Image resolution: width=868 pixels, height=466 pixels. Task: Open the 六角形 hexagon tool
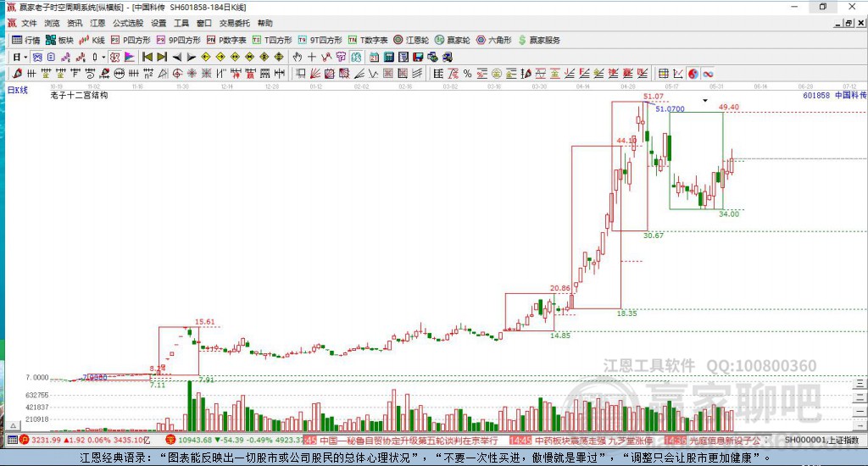pyautogui.click(x=494, y=40)
